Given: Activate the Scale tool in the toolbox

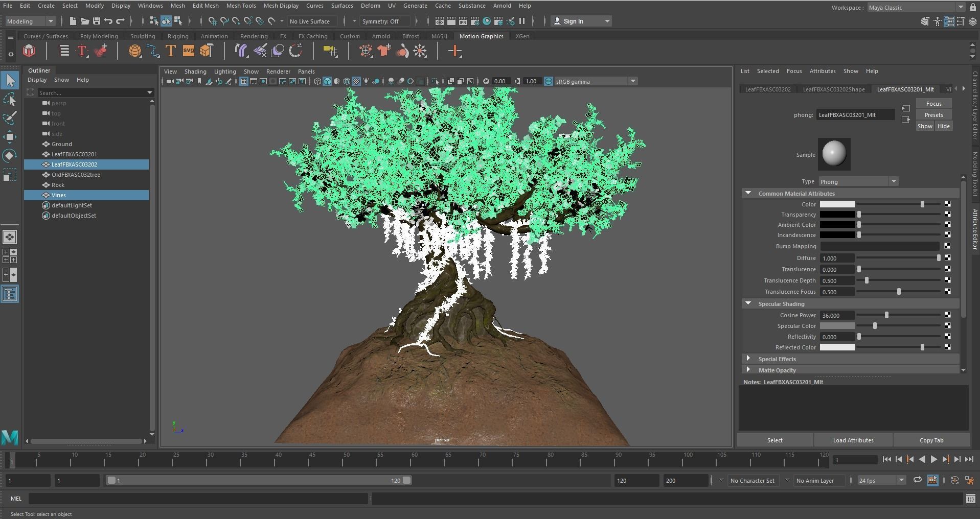Looking at the screenshot, I should (10, 175).
